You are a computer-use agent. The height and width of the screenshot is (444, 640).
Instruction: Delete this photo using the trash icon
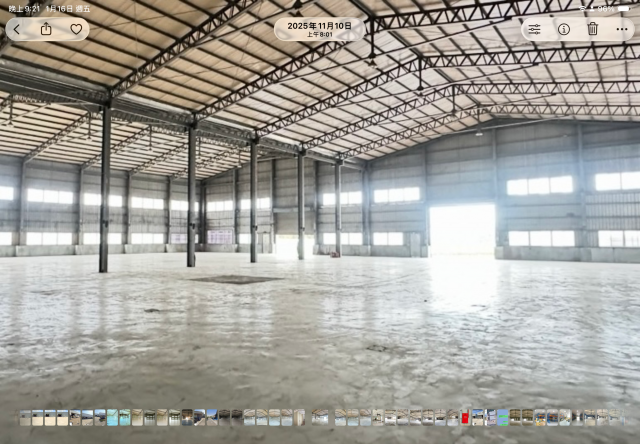tap(592, 29)
